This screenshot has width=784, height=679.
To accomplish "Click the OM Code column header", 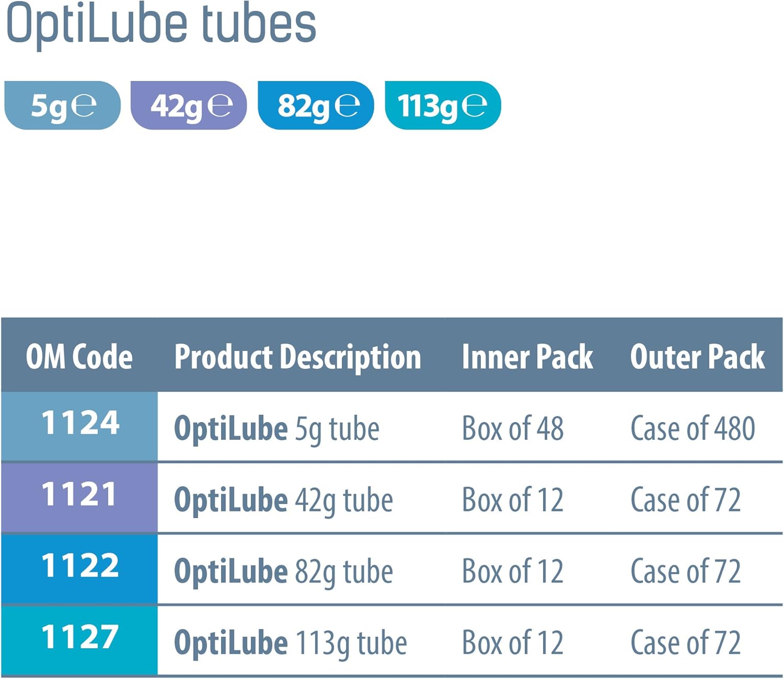I will (79, 357).
